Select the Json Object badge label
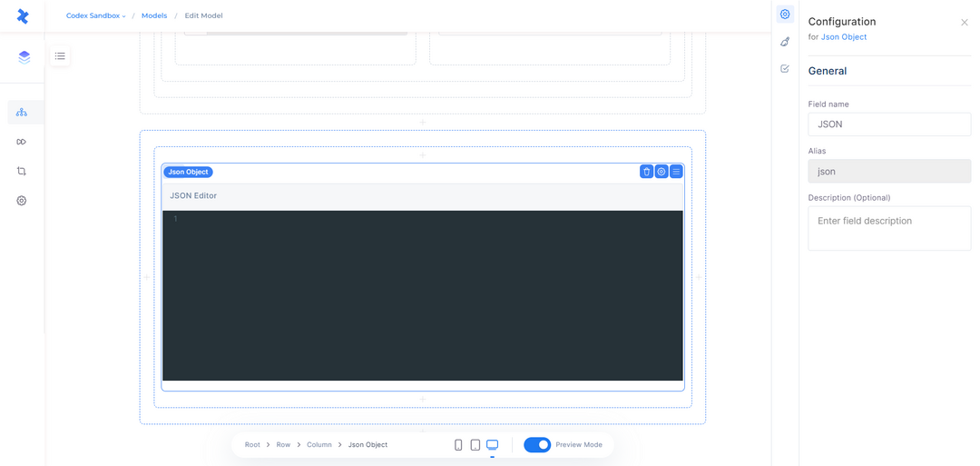This screenshot has height=466, width=980. point(188,172)
